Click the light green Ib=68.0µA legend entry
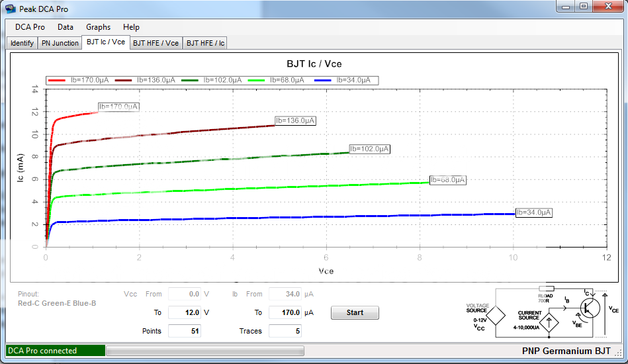The width and height of the screenshot is (628, 364). coord(278,80)
